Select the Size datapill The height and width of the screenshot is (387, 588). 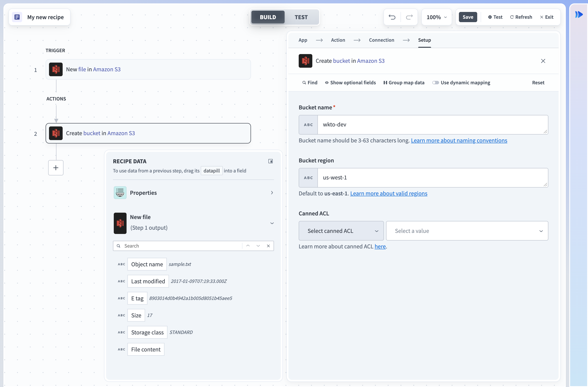136,315
